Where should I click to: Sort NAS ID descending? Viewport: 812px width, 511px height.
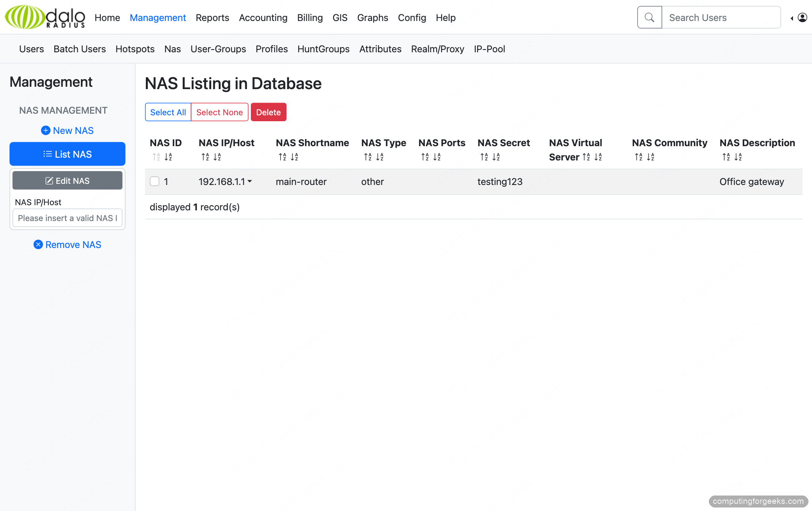[168, 157]
